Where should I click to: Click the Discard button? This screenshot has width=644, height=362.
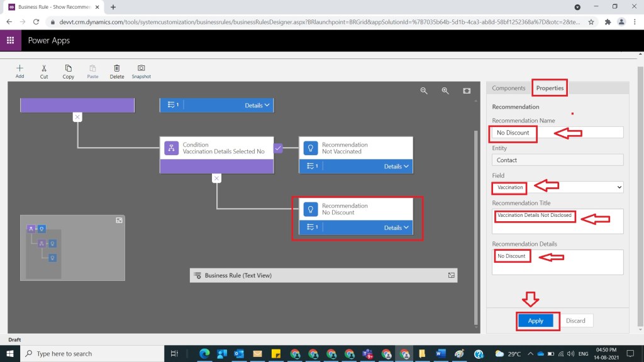click(575, 321)
